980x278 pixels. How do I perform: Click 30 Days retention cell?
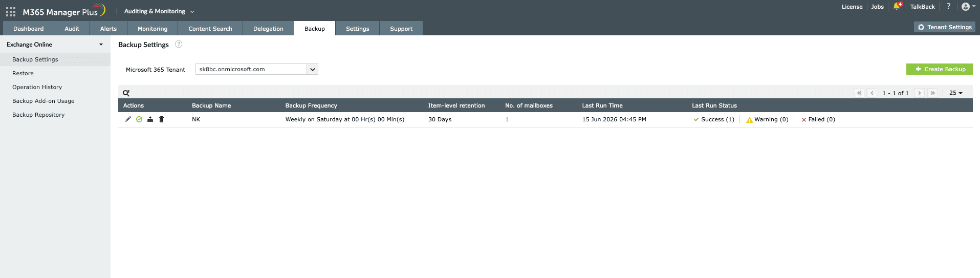[x=440, y=119]
